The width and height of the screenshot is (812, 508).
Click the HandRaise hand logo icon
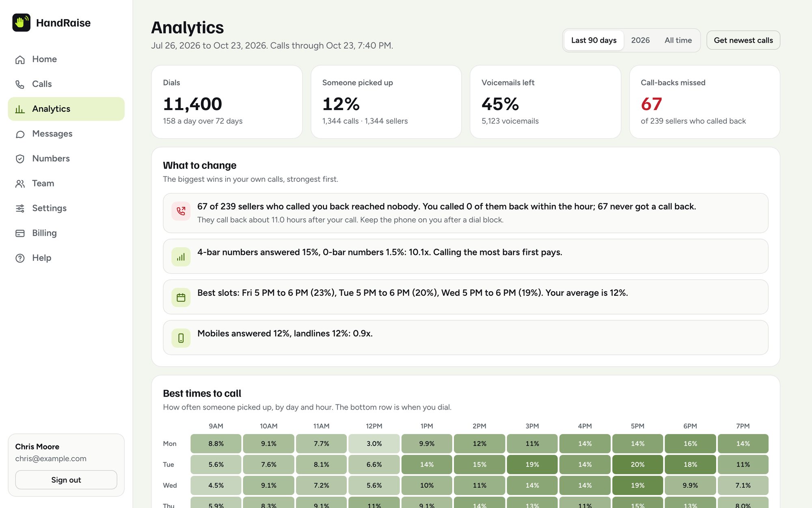tap(21, 23)
